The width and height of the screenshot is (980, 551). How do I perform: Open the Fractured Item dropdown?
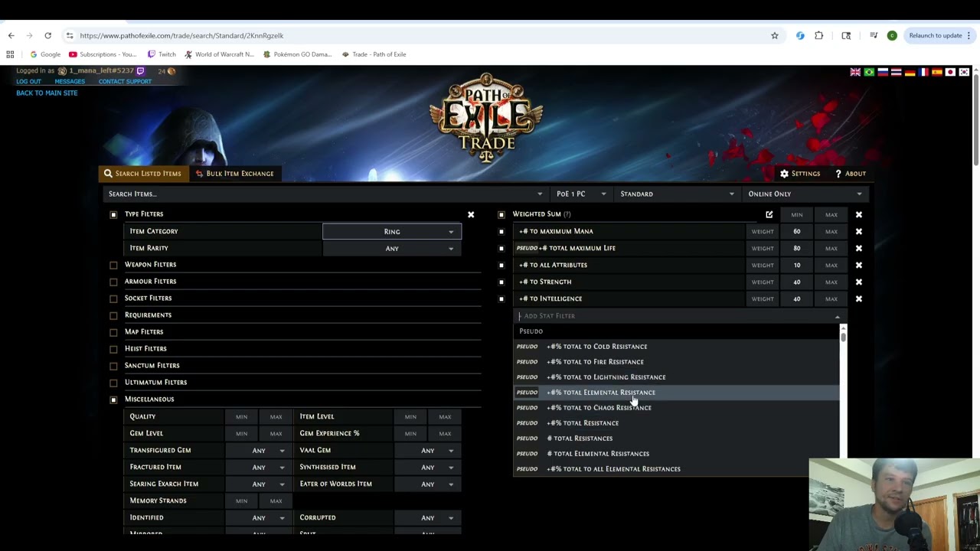pyautogui.click(x=259, y=467)
